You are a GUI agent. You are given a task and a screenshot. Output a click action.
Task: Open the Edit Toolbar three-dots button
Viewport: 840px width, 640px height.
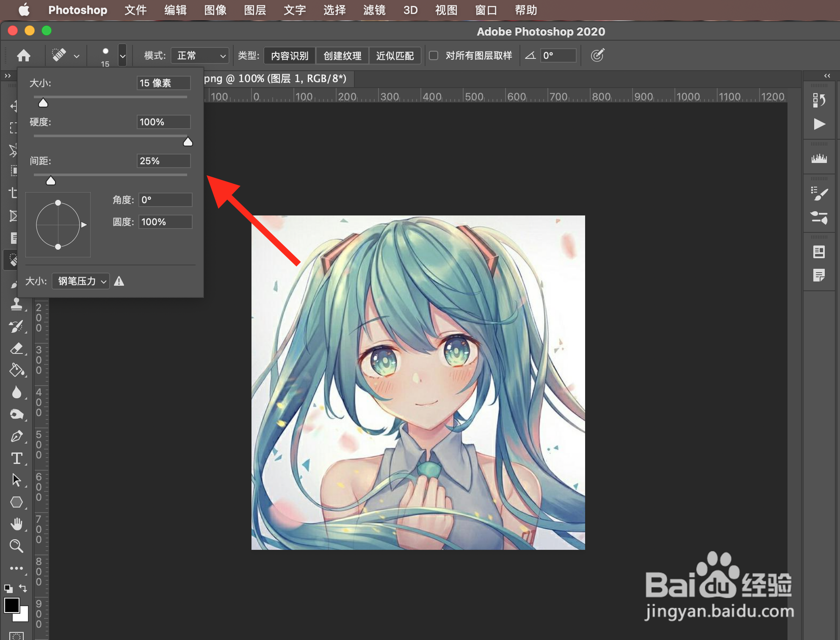point(17,568)
